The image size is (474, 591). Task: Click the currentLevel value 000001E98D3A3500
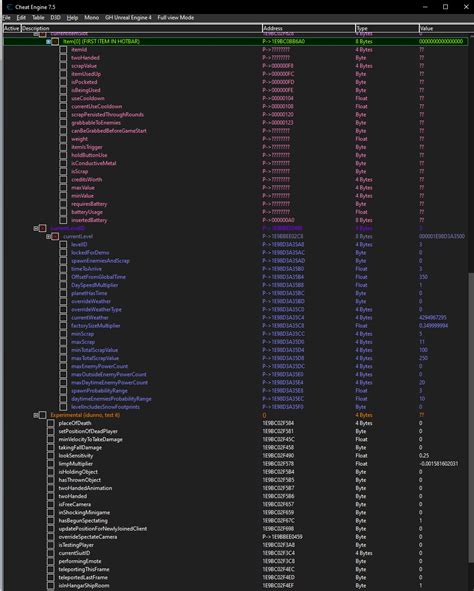pyautogui.click(x=442, y=236)
